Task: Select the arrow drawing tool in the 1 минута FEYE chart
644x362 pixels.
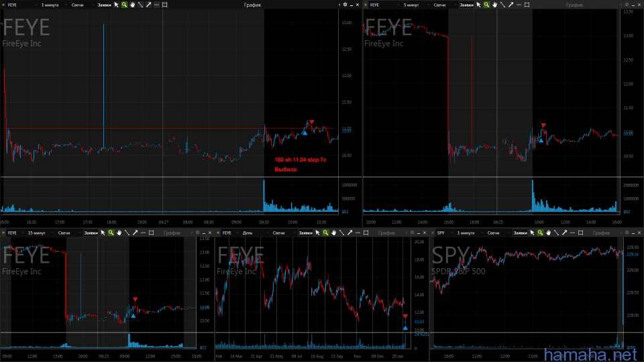Action: coord(149,5)
